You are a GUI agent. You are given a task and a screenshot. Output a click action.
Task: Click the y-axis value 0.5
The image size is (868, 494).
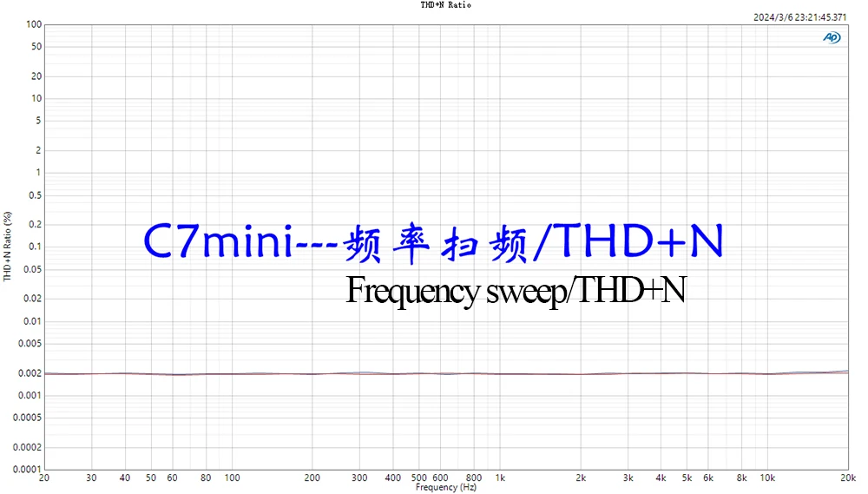[x=36, y=195]
